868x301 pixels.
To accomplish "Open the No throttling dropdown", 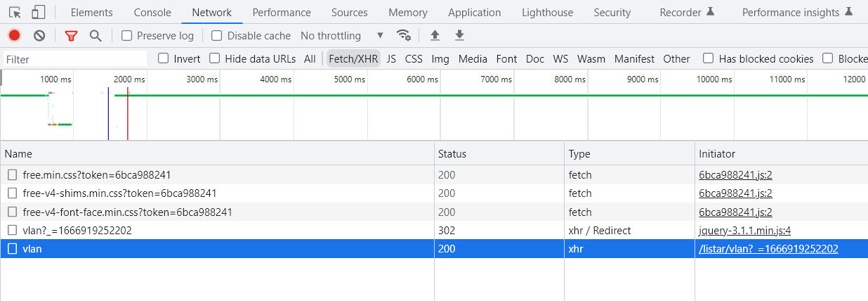I will pyautogui.click(x=342, y=35).
